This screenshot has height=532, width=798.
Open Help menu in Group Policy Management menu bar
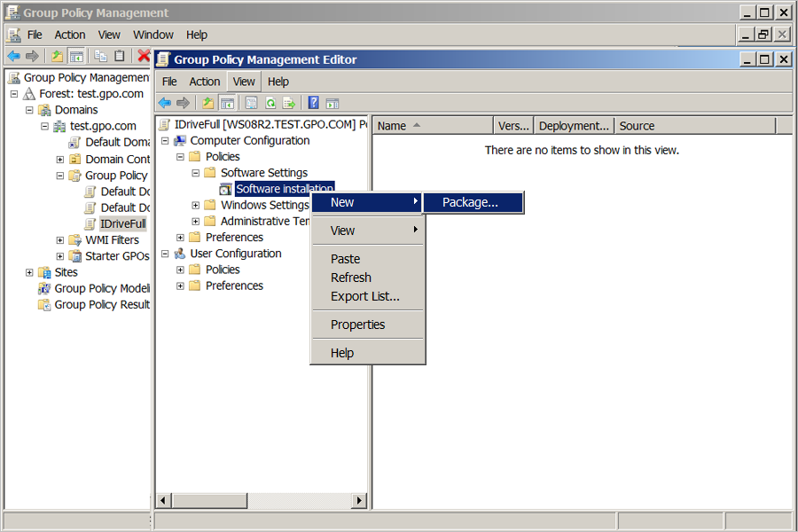(197, 35)
